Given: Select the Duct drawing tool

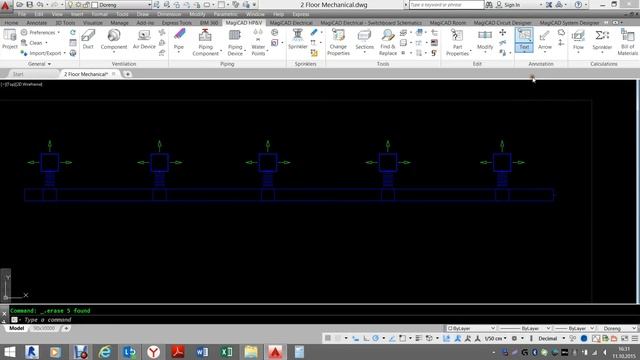Looking at the screenshot, I should (x=88, y=39).
